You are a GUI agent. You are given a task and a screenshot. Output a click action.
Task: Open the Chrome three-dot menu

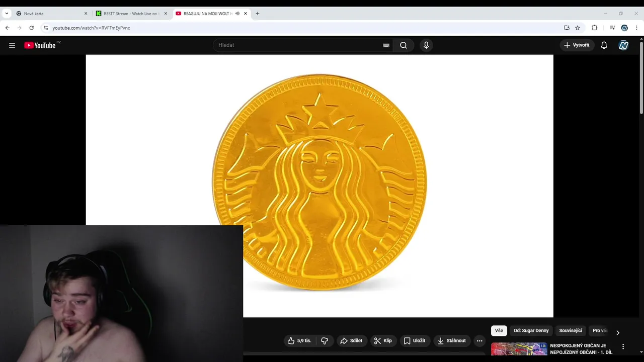pyautogui.click(x=636, y=28)
